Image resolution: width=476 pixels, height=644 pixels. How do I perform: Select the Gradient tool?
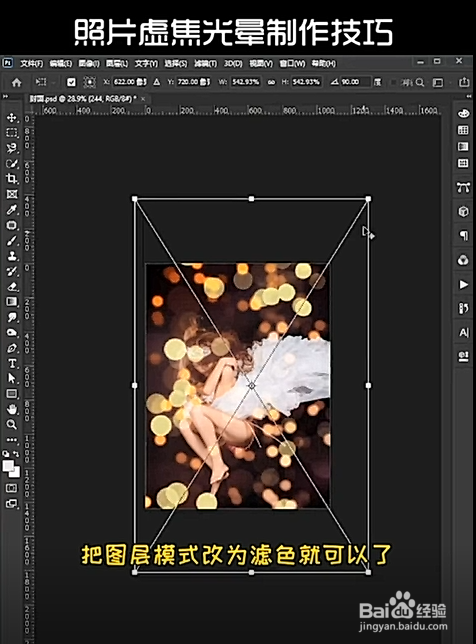click(x=11, y=301)
